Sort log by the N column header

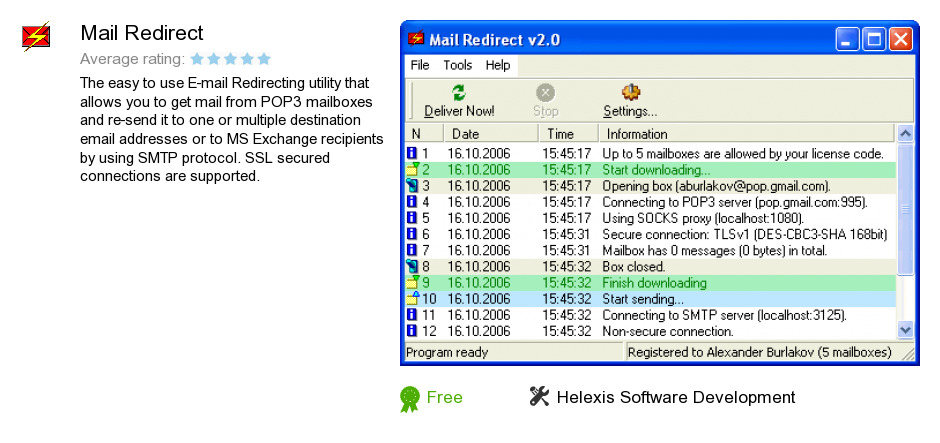coord(424,133)
